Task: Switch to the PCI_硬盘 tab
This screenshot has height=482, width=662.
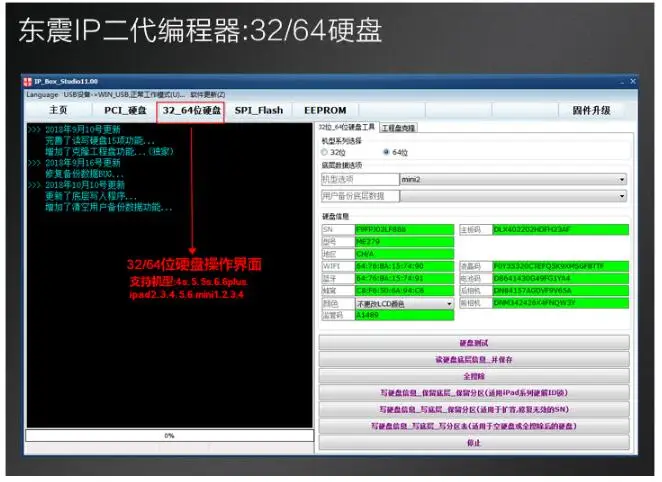Action: 125,110
